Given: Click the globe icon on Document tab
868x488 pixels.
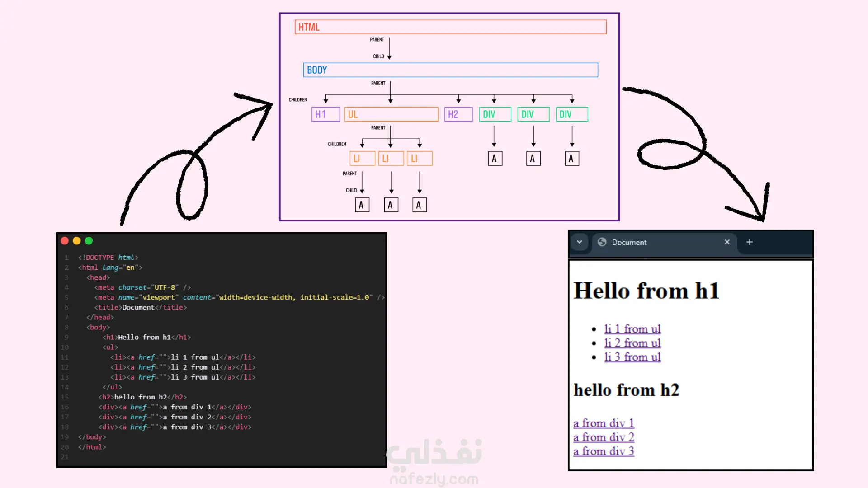Looking at the screenshot, I should tap(602, 242).
